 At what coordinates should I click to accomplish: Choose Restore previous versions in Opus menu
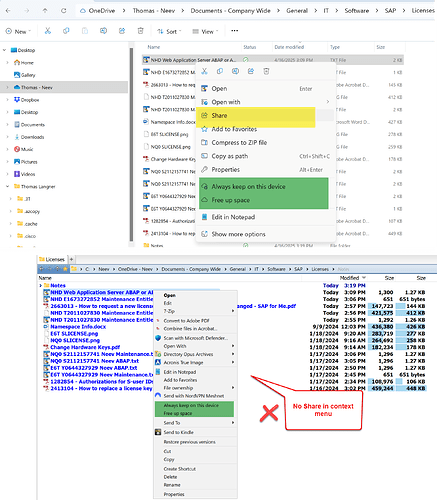195,442
